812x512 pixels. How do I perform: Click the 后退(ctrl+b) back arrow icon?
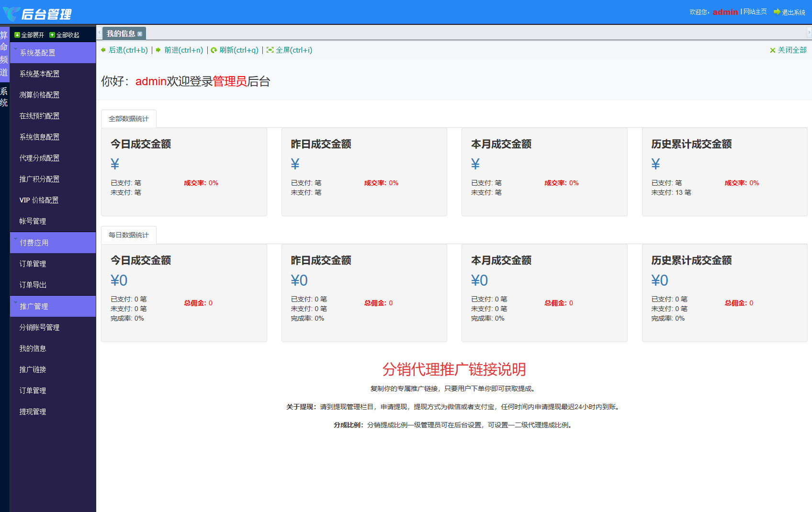[103, 50]
